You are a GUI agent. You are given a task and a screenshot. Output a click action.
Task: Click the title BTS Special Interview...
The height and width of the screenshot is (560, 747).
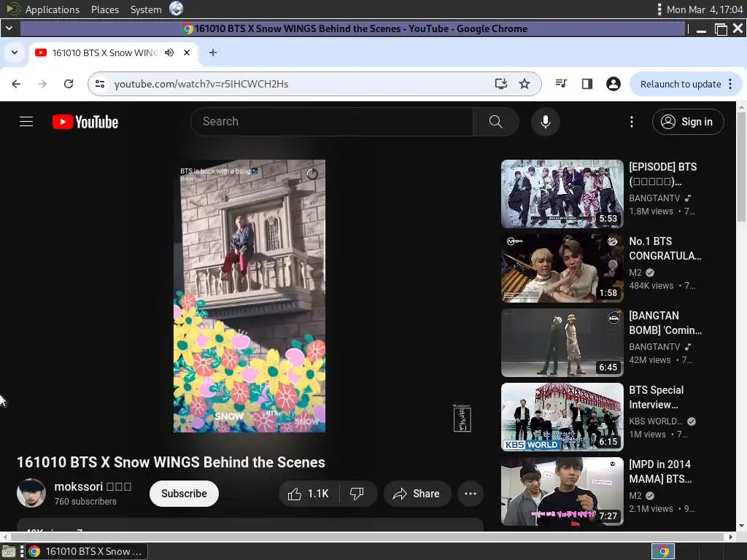click(657, 397)
